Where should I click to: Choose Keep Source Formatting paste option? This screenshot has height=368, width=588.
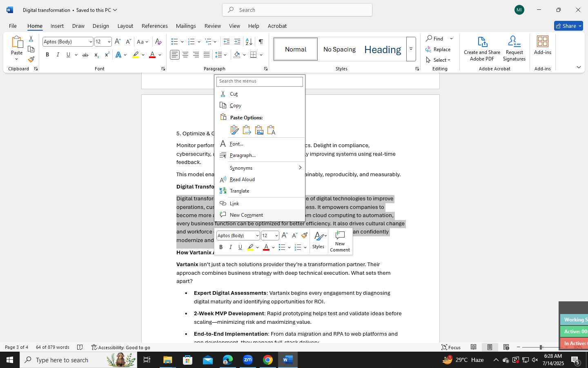click(x=234, y=130)
